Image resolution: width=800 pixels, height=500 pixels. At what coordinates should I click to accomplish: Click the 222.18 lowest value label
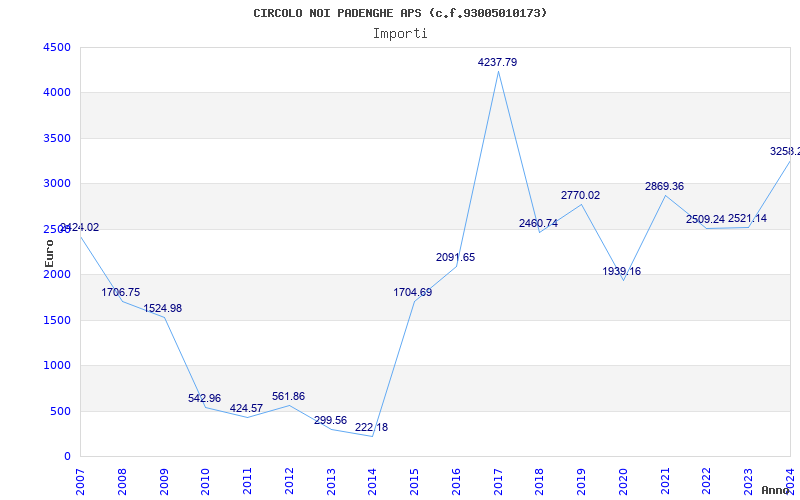coord(371,428)
